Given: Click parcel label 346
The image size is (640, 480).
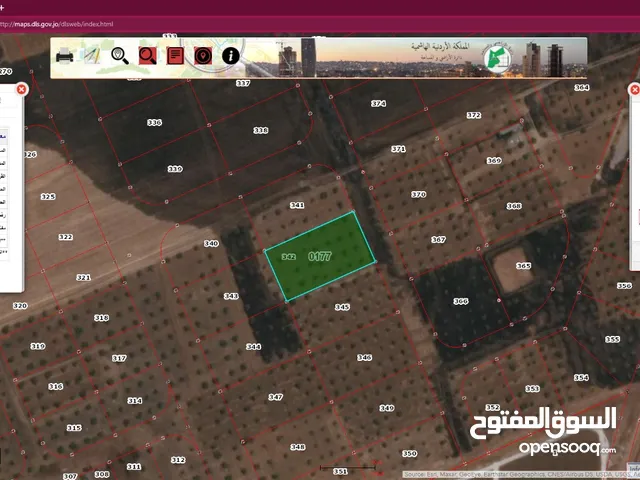Looking at the screenshot, I should (x=364, y=358).
